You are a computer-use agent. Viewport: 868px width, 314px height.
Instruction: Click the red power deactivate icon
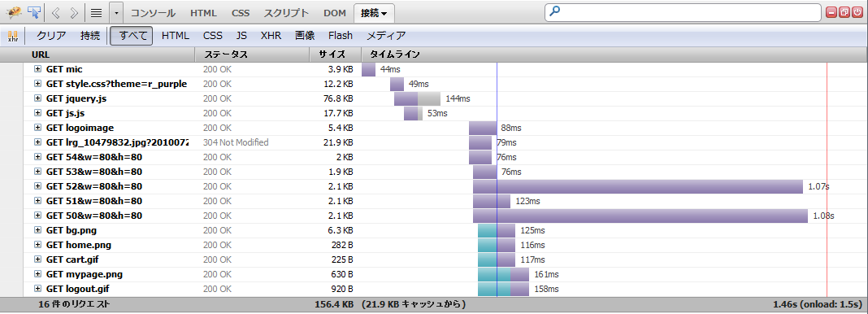[857, 12]
